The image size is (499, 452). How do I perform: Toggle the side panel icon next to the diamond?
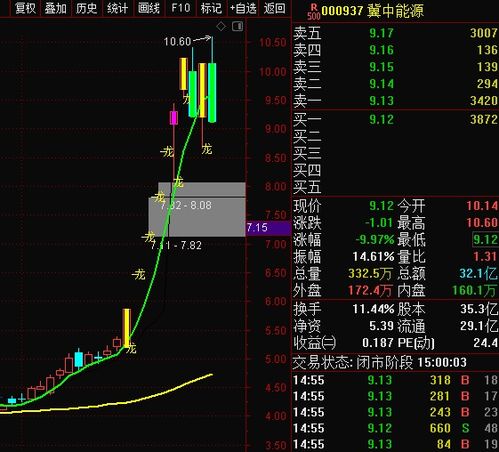coord(237,26)
